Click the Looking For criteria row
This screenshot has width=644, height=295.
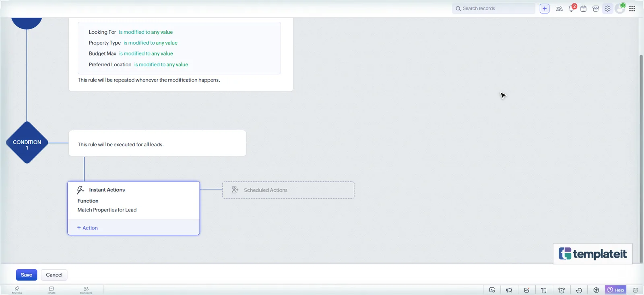pyautogui.click(x=131, y=32)
